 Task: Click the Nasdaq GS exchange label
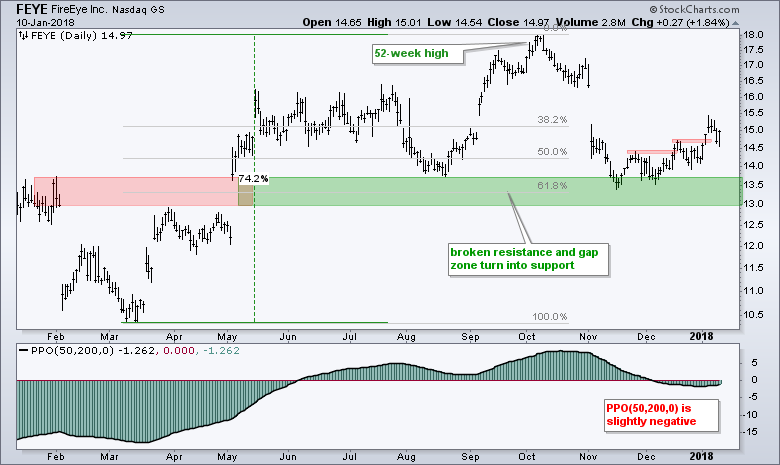click(138, 9)
